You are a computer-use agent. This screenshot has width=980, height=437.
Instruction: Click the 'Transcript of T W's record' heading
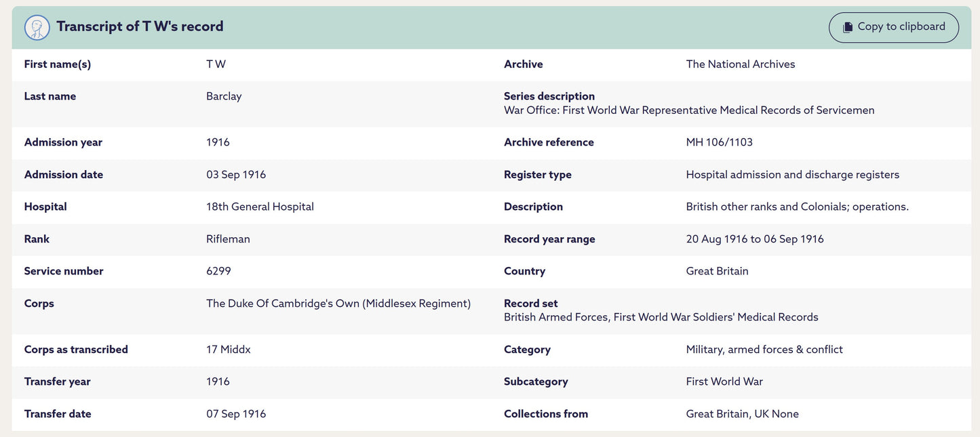point(140,26)
